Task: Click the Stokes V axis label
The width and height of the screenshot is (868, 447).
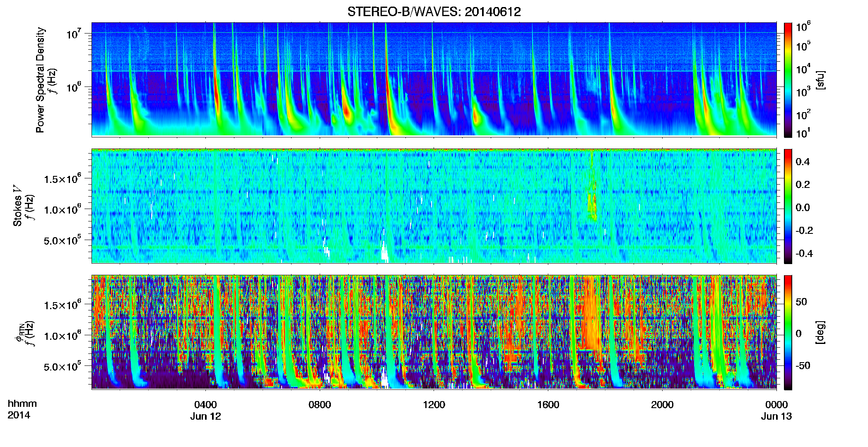Action: click(x=17, y=206)
